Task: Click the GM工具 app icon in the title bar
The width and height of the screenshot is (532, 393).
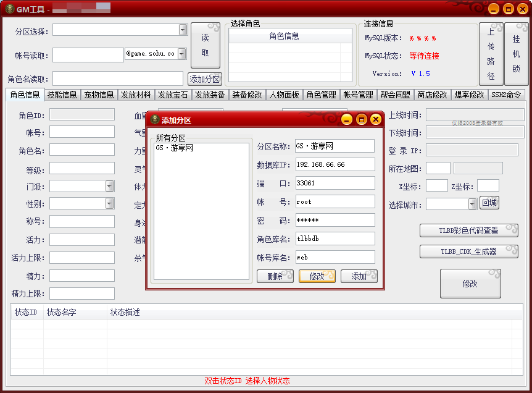Action: coord(8,8)
